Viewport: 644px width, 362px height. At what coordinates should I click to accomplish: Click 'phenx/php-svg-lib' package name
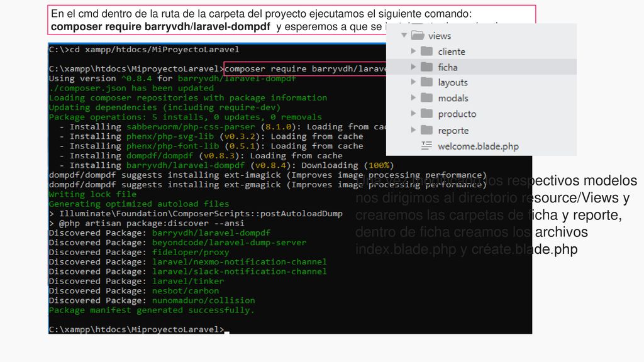pos(170,136)
